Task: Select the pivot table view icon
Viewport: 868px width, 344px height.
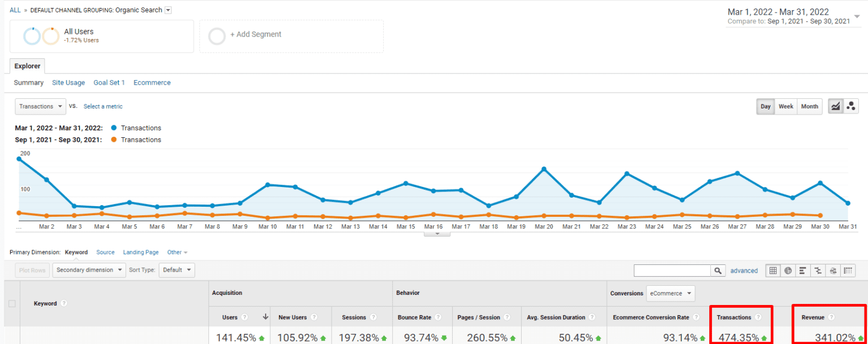Action: (848, 271)
